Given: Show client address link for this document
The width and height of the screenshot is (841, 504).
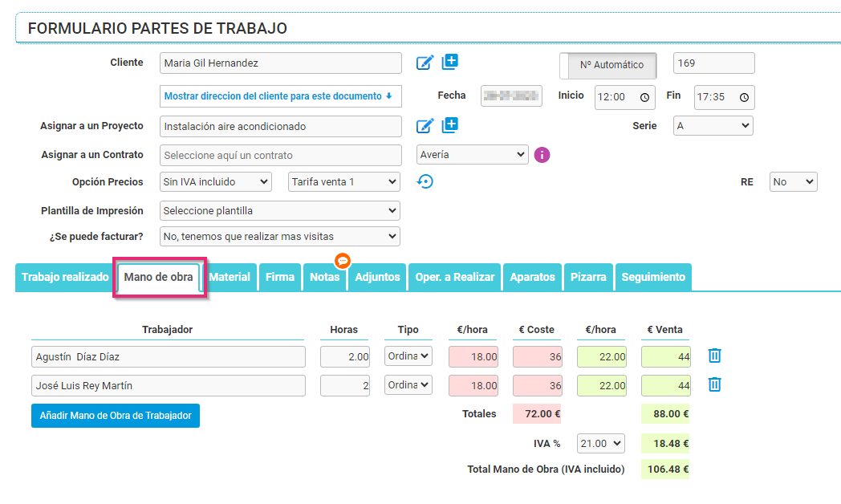Looking at the screenshot, I should coord(278,96).
